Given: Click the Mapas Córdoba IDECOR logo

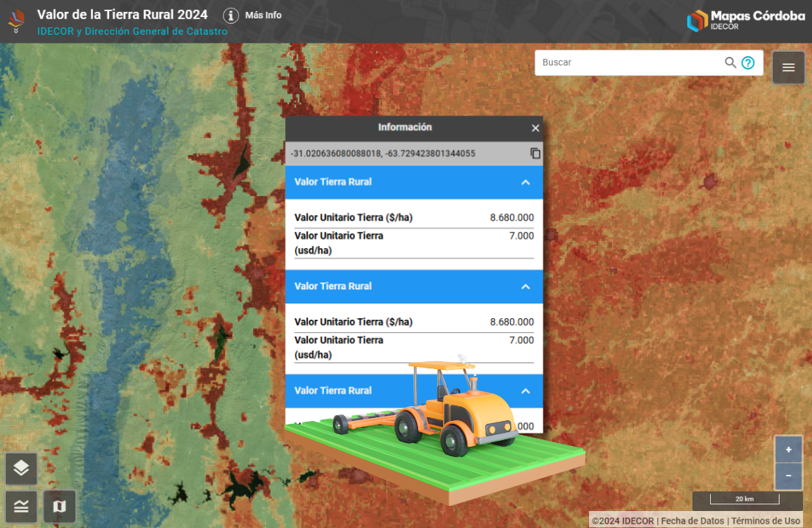Looking at the screenshot, I should click(x=746, y=21).
